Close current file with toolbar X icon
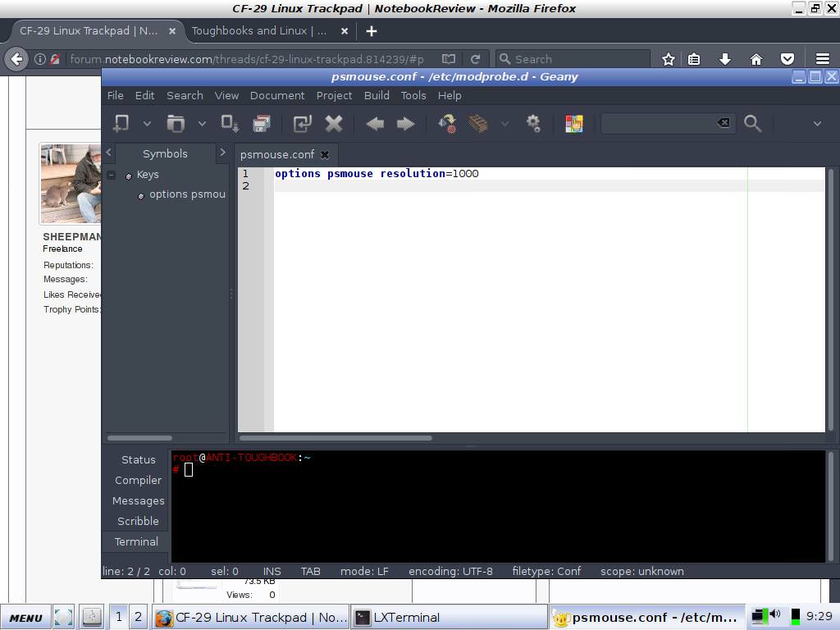 click(x=334, y=124)
